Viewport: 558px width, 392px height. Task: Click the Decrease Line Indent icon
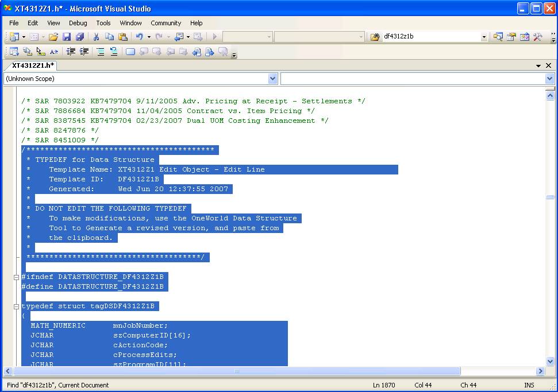(x=71, y=52)
